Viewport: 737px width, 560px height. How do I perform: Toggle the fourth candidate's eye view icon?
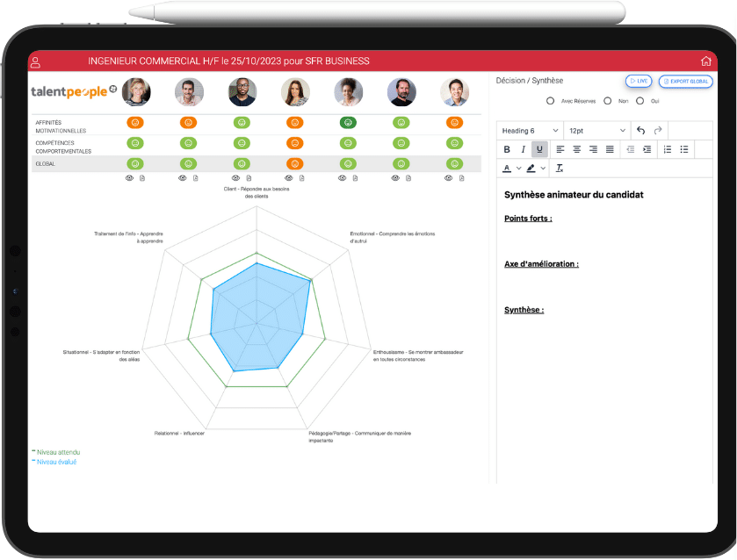[x=289, y=178]
